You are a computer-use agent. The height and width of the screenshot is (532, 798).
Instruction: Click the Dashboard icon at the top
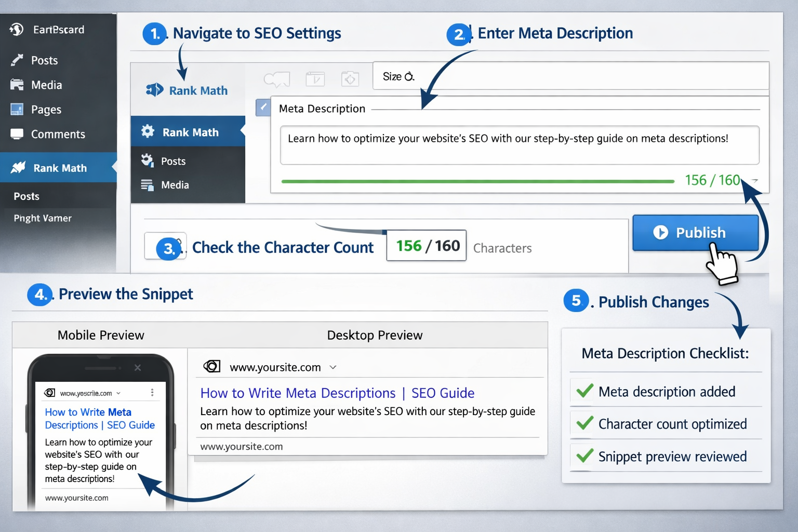pos(16,30)
